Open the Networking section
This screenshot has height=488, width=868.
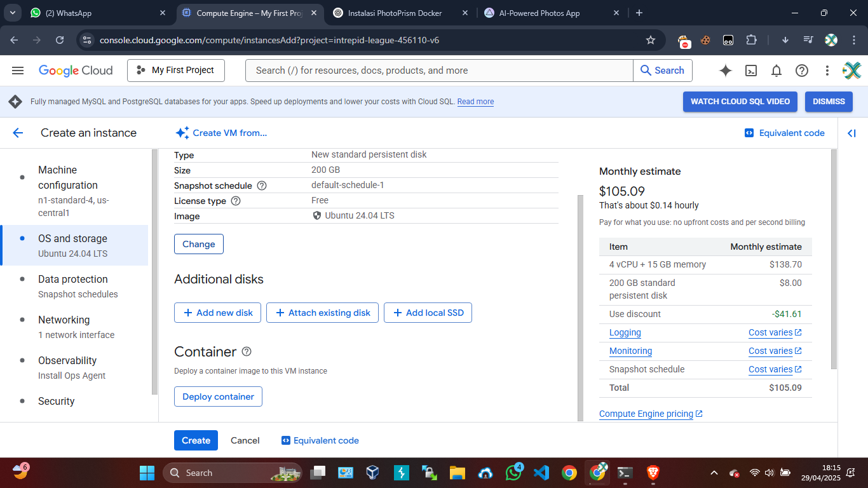[74, 327]
